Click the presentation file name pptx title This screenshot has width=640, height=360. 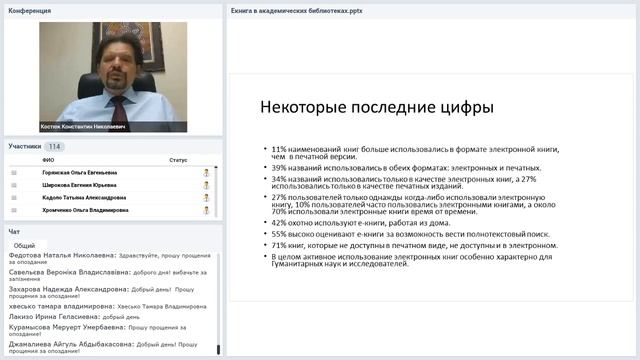297,11
